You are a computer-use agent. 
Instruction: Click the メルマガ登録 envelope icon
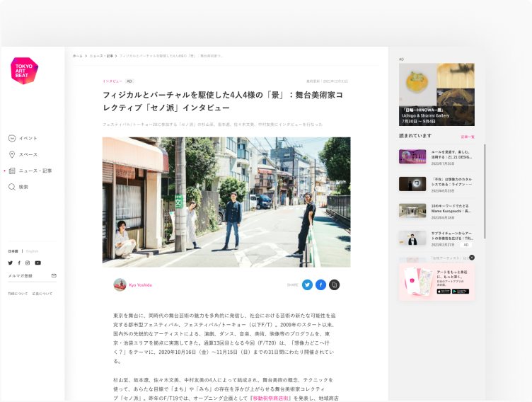coord(54,275)
